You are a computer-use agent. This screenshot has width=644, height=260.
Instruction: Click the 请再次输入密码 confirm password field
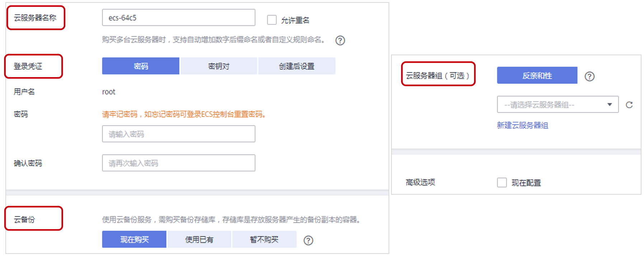tap(179, 163)
